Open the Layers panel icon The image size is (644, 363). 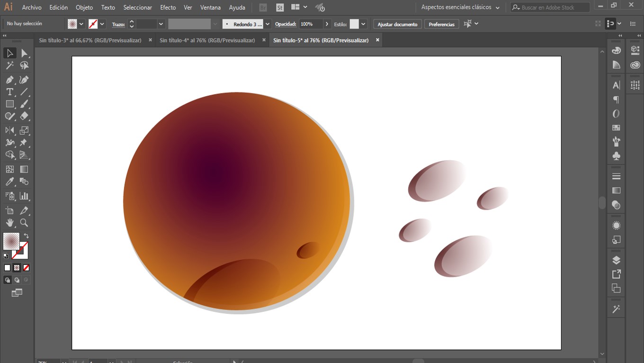point(616,260)
